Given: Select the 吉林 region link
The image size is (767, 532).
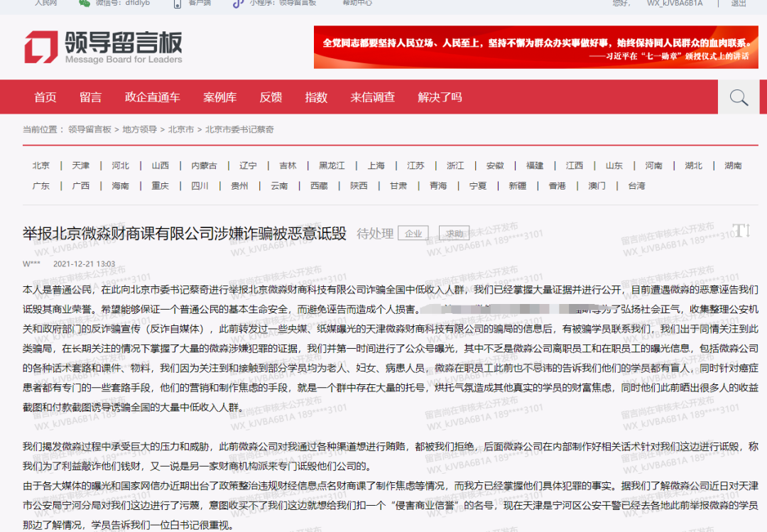Looking at the screenshot, I should point(288,165).
